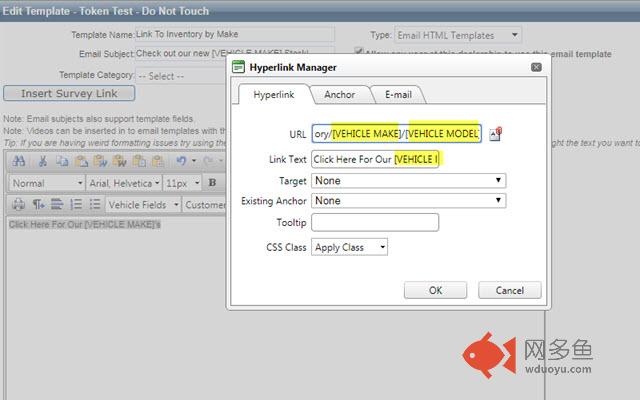Click the New Paragraph pilcrow icon

pos(38,204)
